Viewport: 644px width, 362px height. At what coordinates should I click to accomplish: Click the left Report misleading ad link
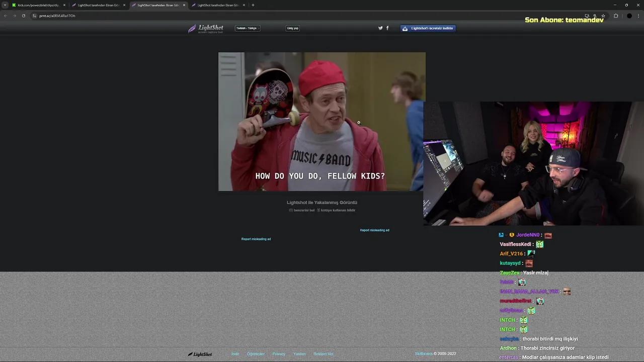coord(256,239)
